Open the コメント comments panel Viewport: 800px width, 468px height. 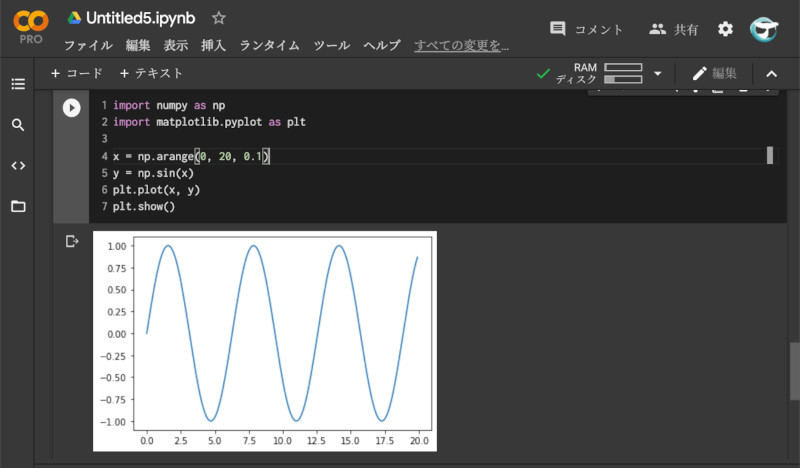[586, 29]
